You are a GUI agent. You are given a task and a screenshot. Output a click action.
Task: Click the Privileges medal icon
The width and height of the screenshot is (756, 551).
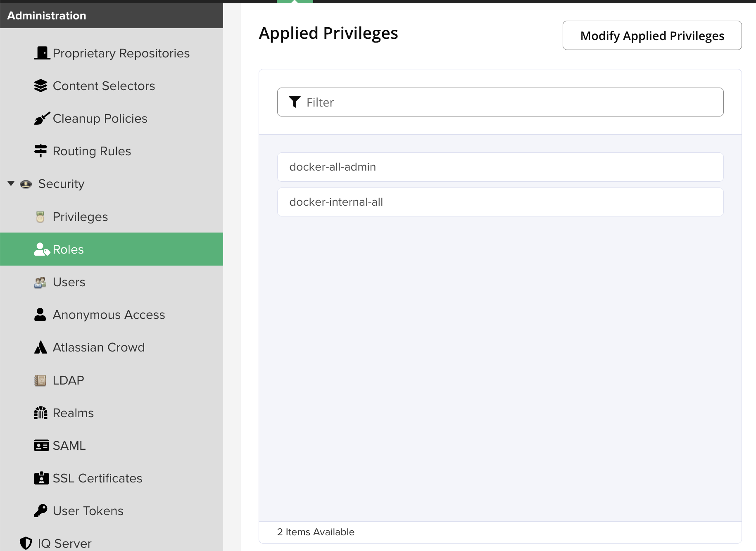[40, 216]
